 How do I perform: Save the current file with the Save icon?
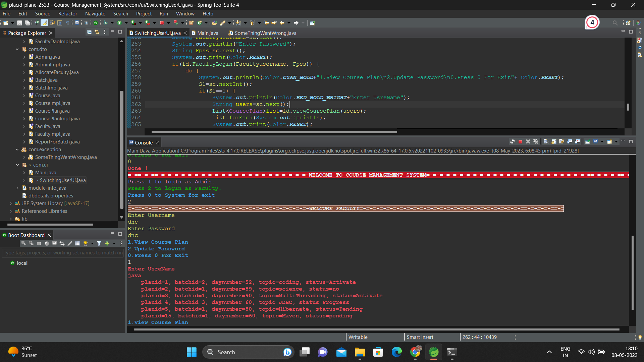pos(19,22)
